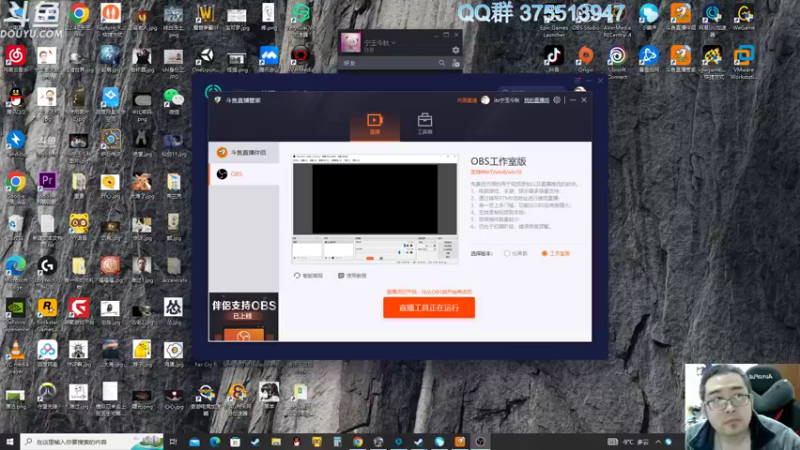Viewport: 800px width, 450px height.
Task: Show hidden system tray icons
Action: (658, 442)
